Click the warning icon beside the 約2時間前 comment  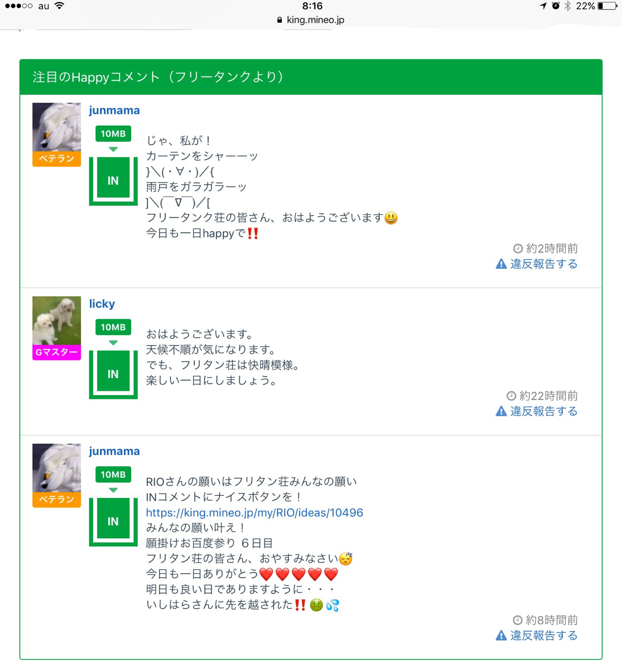[x=501, y=264]
